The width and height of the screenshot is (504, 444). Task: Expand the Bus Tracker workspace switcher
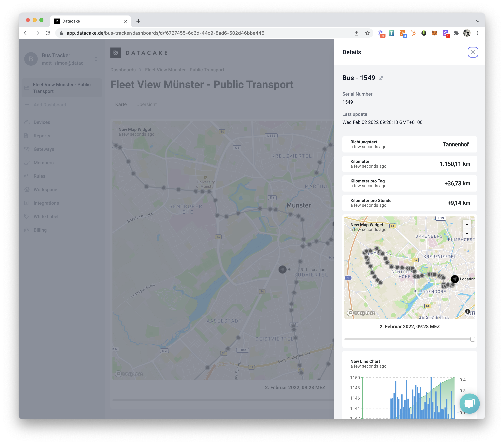(96, 59)
